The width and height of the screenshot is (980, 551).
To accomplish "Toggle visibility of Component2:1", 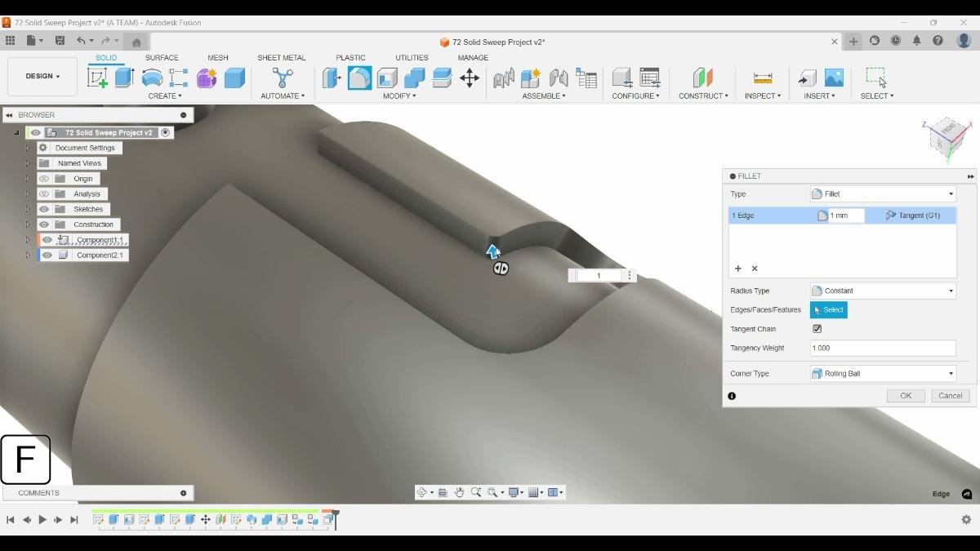I will (47, 256).
